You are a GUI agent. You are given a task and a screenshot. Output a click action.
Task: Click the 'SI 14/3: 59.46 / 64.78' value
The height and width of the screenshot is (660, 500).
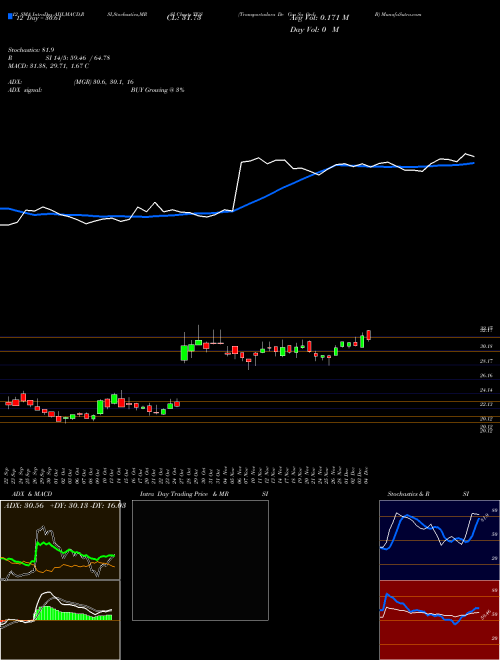[78, 58]
